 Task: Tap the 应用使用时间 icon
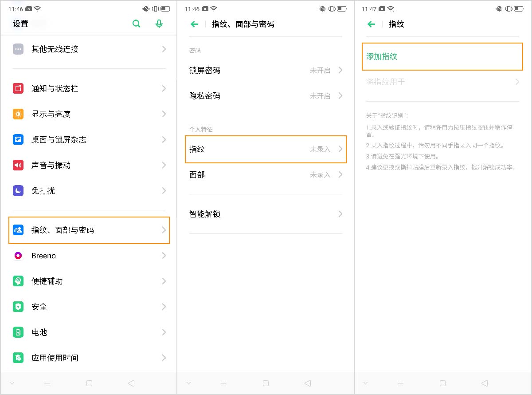click(18, 358)
